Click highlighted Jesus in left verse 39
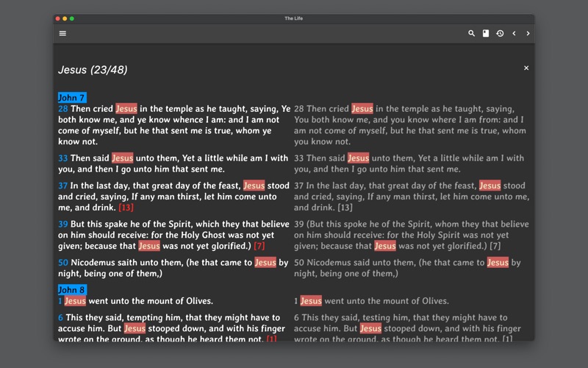Screen dimensions: 588x368 149,246
